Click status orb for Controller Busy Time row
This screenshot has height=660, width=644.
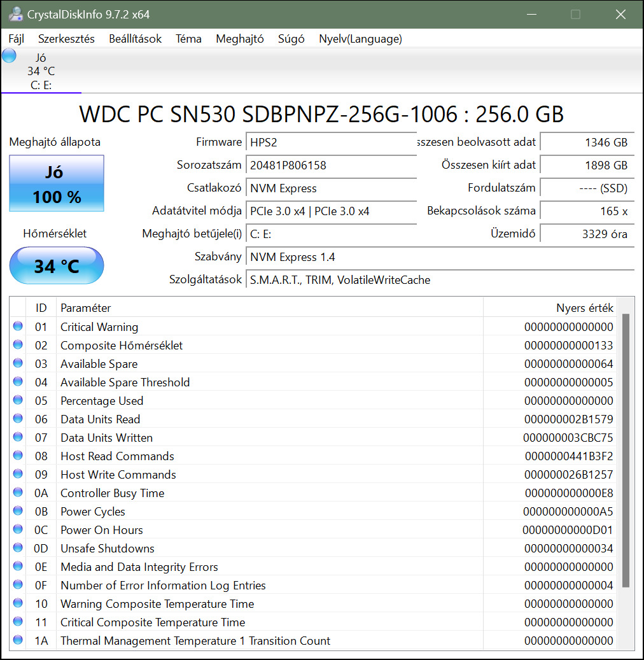coord(18,493)
